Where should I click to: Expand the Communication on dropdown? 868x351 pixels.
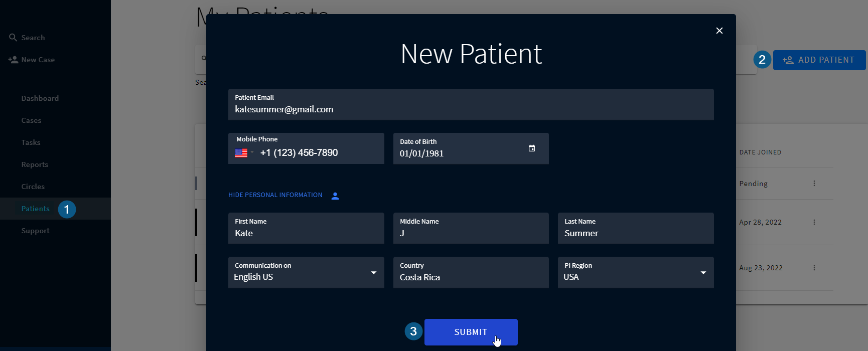[373, 273]
